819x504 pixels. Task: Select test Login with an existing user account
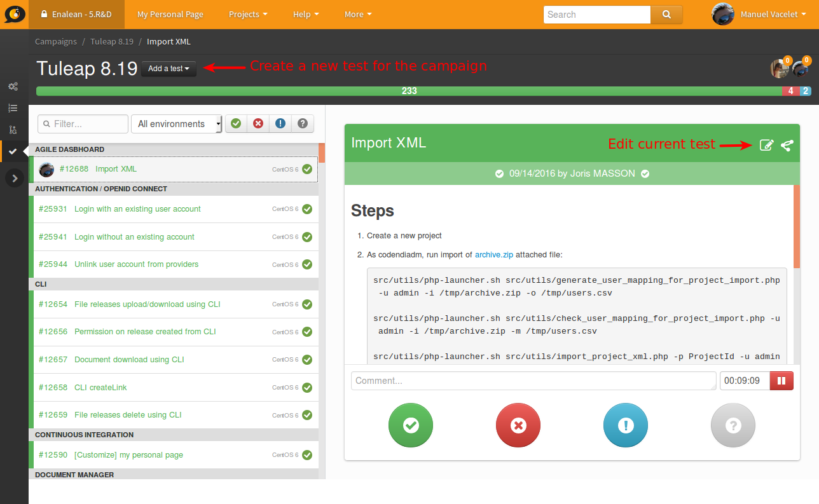coord(174,209)
